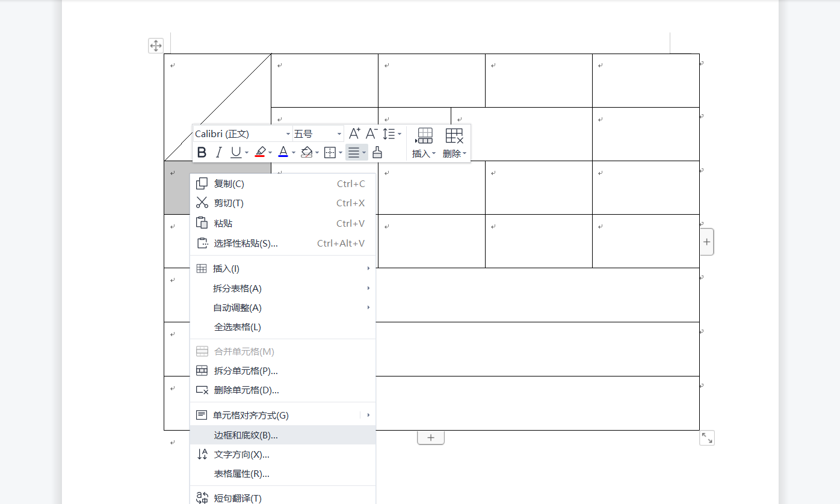Open the line spacing dropdown
The image size is (840, 504).
tap(391, 134)
